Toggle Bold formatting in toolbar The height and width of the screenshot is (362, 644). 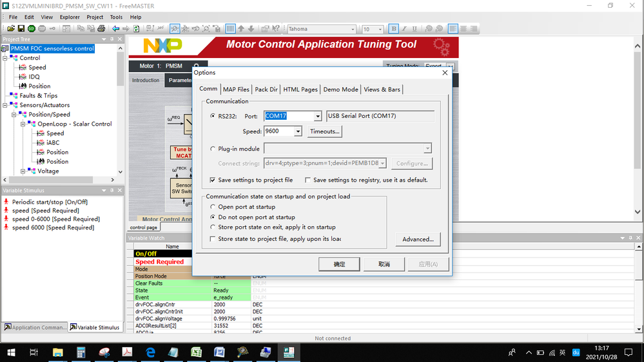point(393,29)
